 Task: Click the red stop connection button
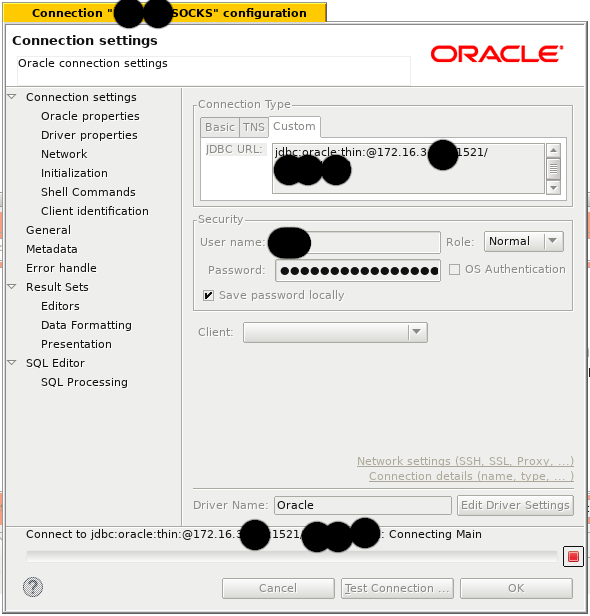[x=573, y=556]
